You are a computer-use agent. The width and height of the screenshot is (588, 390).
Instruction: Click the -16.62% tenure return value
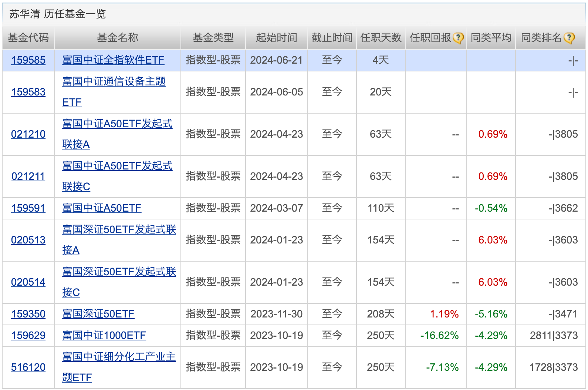tap(439, 336)
